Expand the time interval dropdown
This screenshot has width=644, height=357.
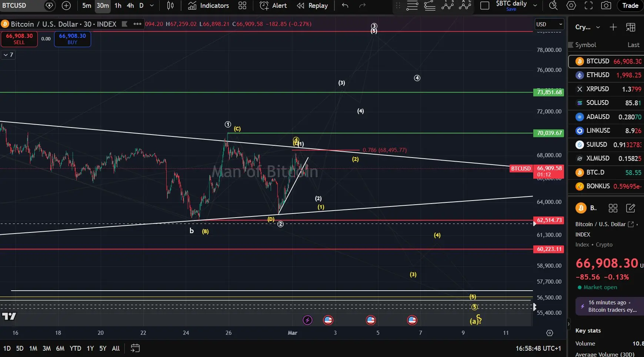coord(152,6)
